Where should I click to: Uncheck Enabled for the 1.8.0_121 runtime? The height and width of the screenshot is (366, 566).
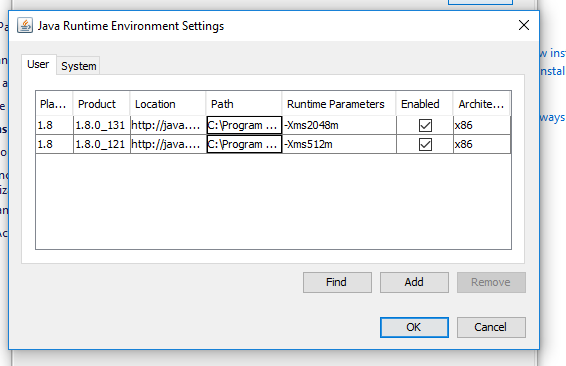[425, 144]
